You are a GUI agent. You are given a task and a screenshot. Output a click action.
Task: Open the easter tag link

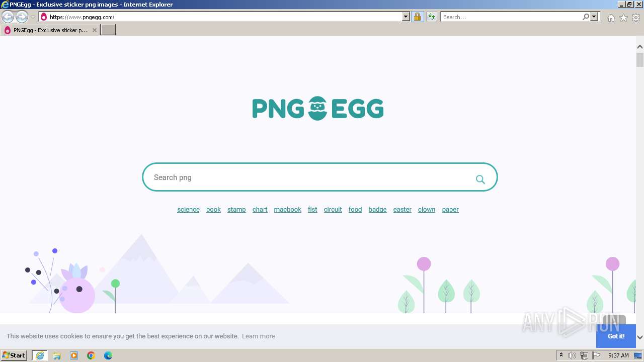pyautogui.click(x=403, y=210)
